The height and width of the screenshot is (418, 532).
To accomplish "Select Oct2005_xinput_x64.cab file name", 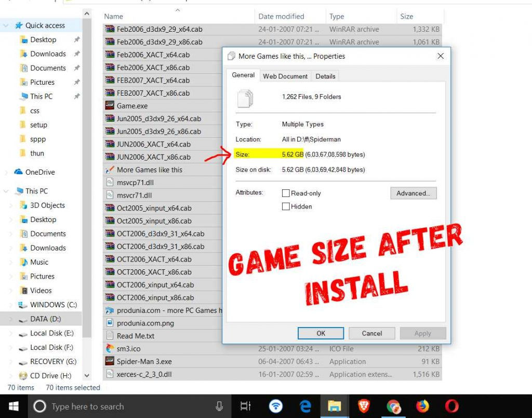I will 154,208.
